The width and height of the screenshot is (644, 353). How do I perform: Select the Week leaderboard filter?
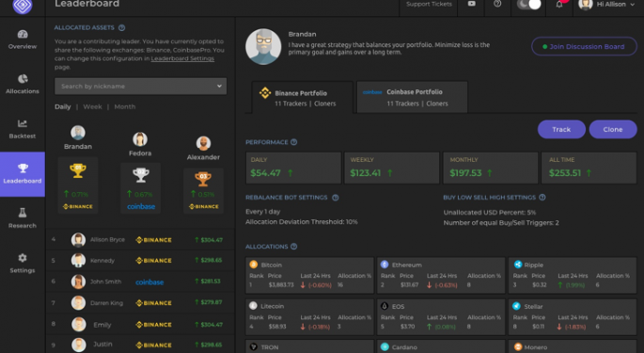point(92,106)
